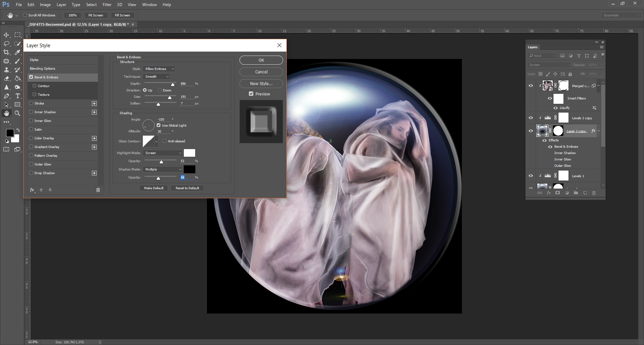The width and height of the screenshot is (644, 345).
Task: Click the delete layer trash icon
Action: pos(594,193)
